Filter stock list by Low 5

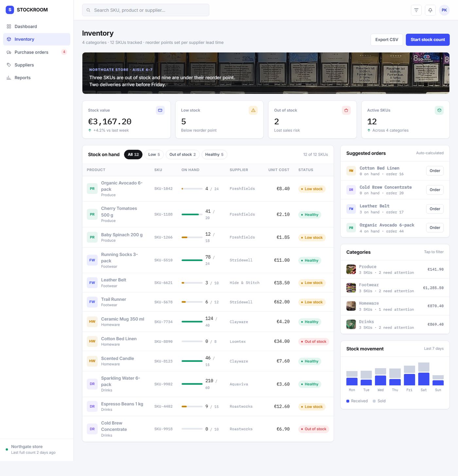click(154, 154)
